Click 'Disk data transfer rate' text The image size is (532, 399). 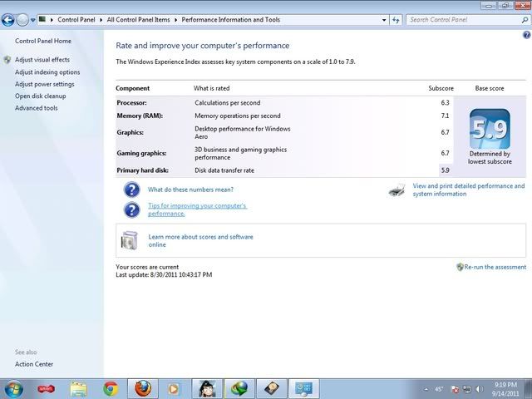coord(224,170)
